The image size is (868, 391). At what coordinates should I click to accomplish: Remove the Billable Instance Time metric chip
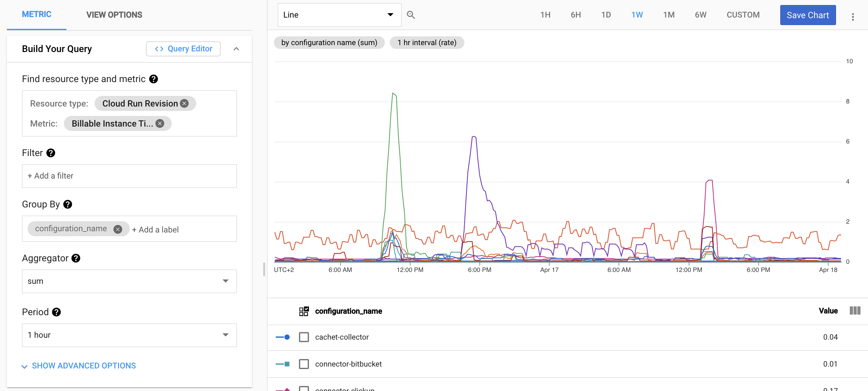(x=160, y=124)
